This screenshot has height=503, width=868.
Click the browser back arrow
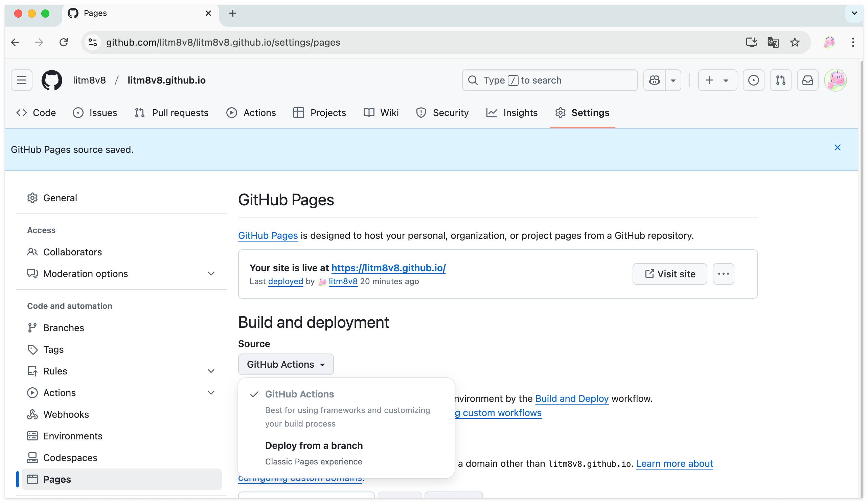coord(15,42)
